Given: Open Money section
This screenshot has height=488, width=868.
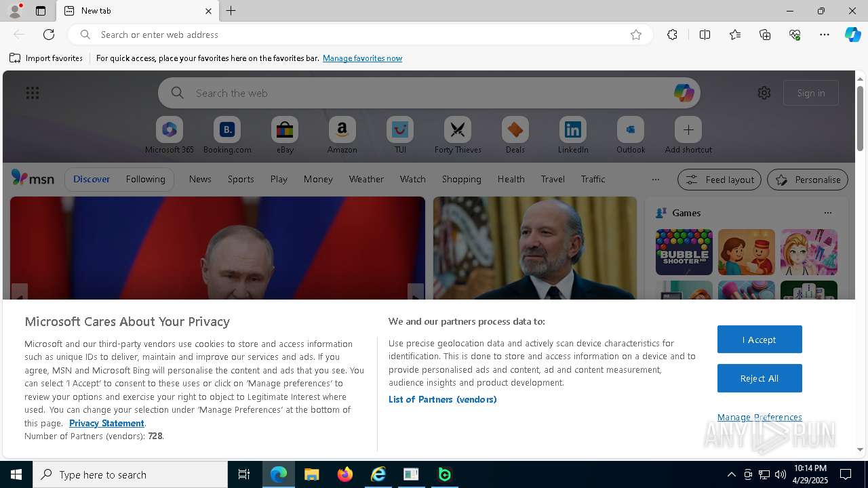Looking at the screenshot, I should [318, 179].
